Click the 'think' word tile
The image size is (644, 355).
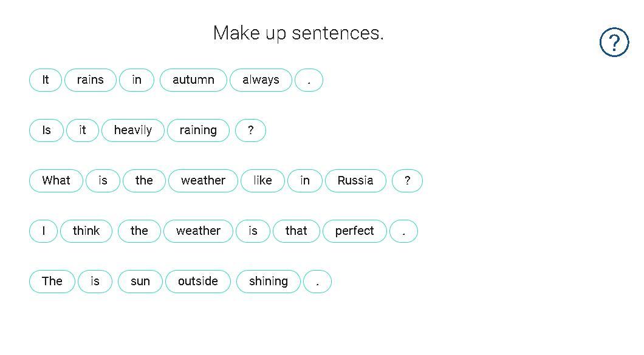tap(86, 231)
